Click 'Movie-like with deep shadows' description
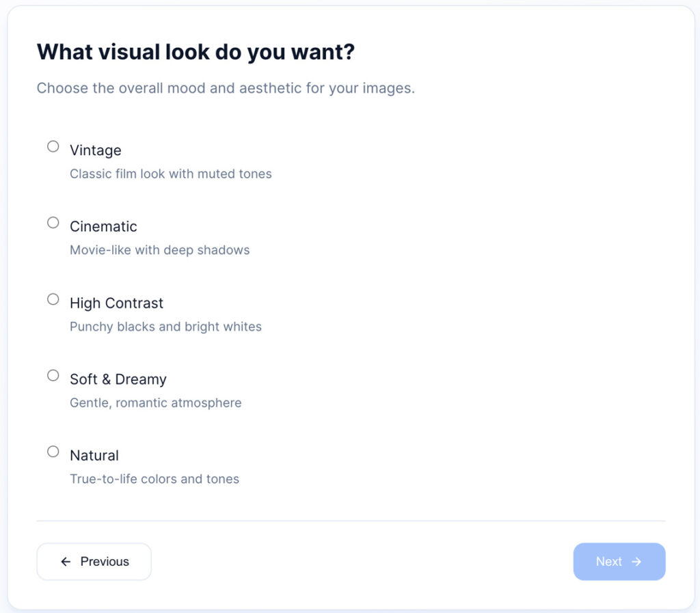Screen dimensions: 700x613 (160, 250)
